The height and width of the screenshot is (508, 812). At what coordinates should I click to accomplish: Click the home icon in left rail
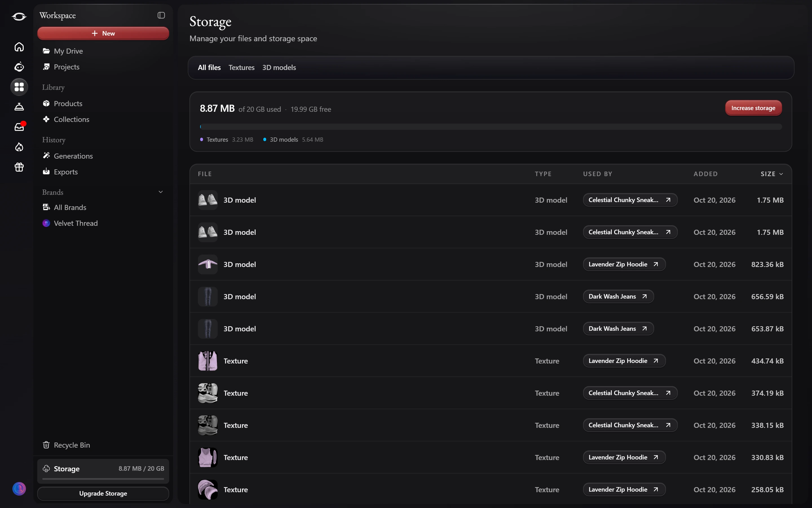[x=19, y=47]
